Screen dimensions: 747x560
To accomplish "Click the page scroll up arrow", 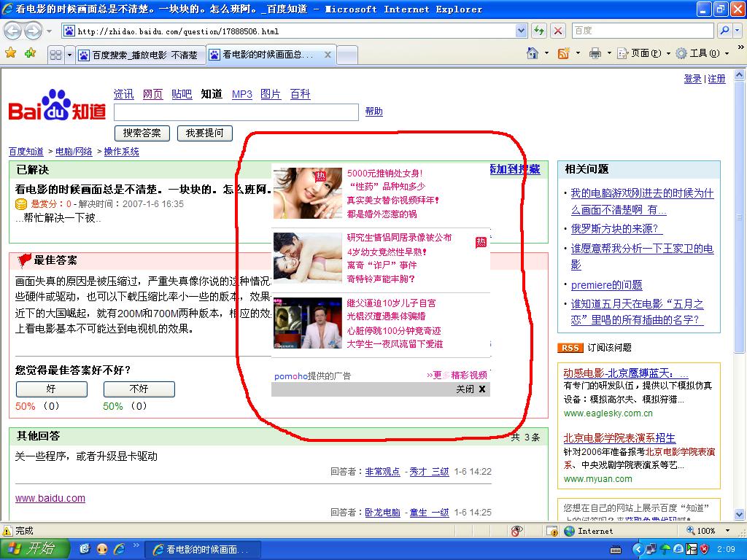I will (x=740, y=75).
